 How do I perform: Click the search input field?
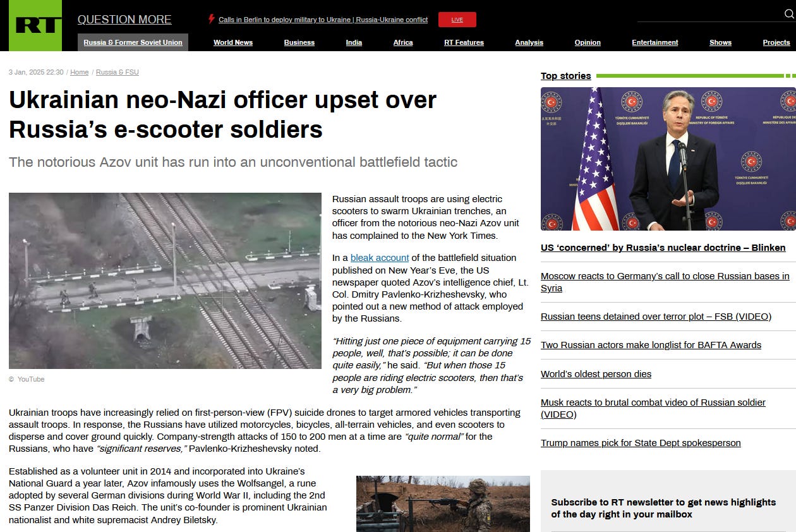(709, 15)
